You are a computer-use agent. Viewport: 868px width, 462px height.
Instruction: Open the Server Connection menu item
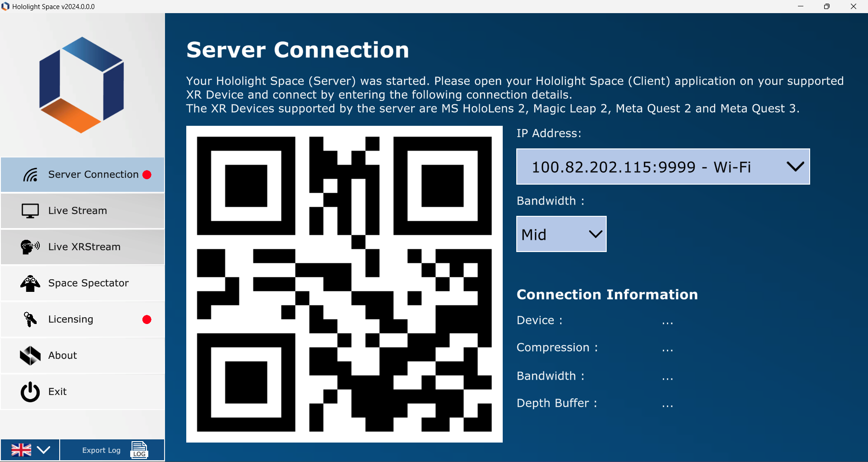82,175
